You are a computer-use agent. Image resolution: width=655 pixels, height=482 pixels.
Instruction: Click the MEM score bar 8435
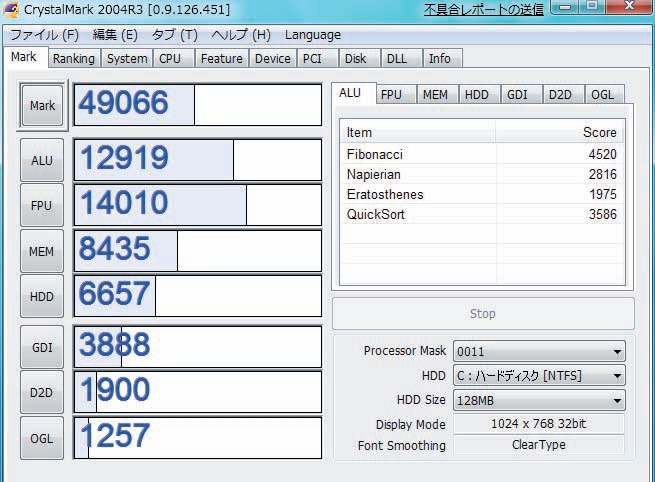pos(198,251)
